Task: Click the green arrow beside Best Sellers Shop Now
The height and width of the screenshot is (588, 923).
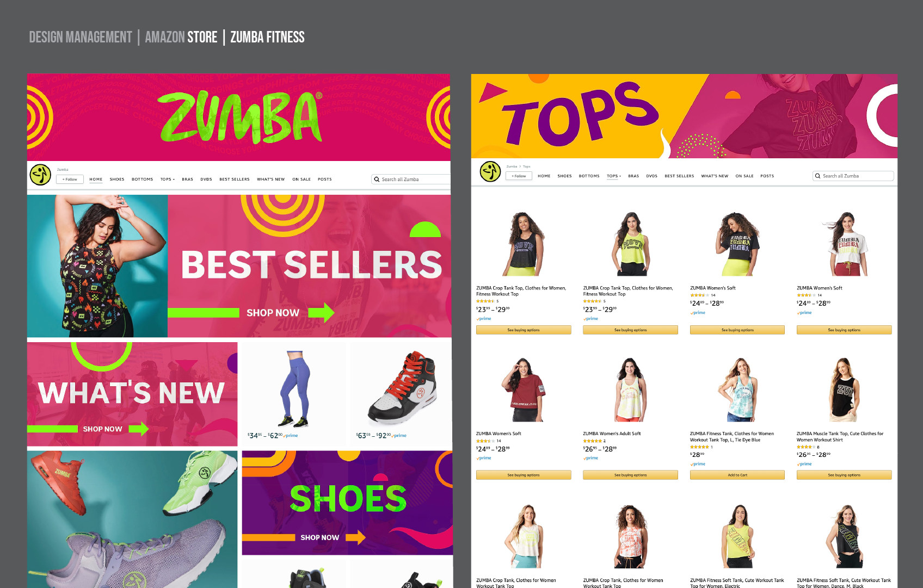Action: 321,313
